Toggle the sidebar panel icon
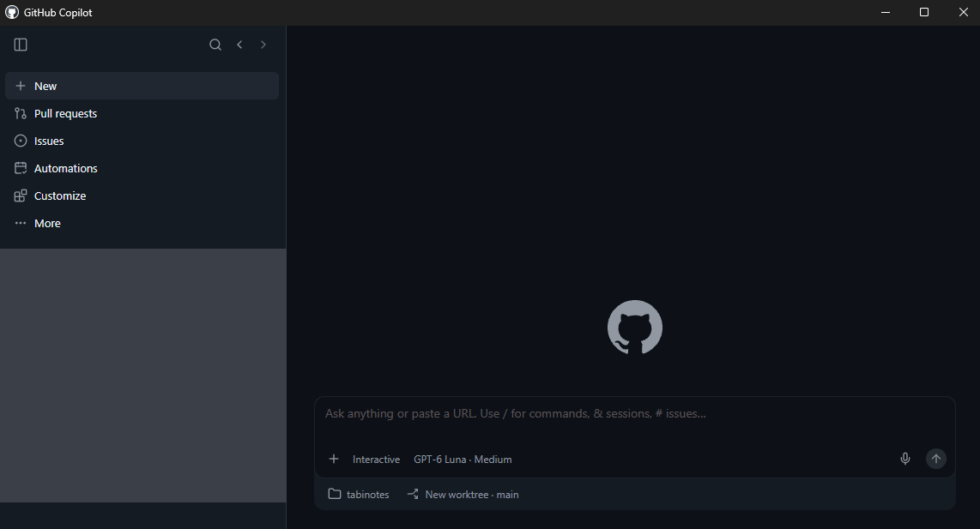The height and width of the screenshot is (529, 980). point(21,45)
